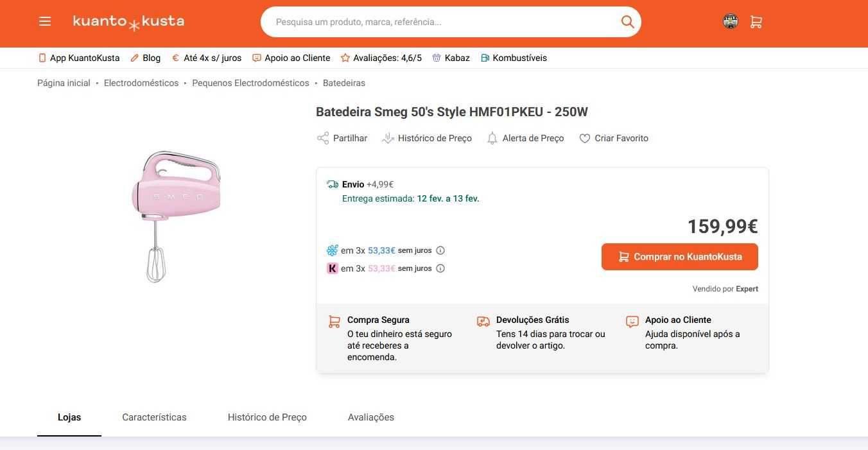Click the KuantoKusta logo
868x450 pixels.
click(x=128, y=22)
